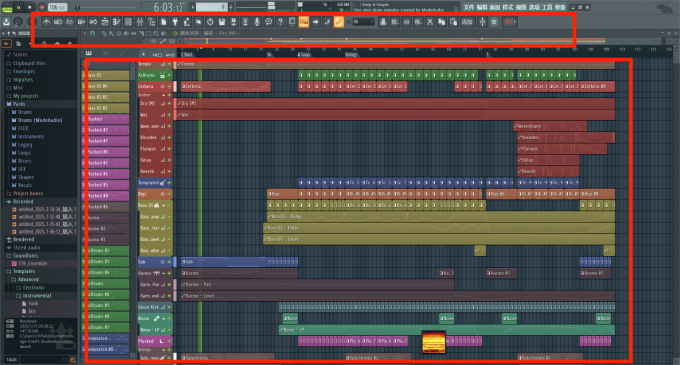Click the plugin plug icon in toolbar
This screenshot has width=680, height=365.
(175, 22)
